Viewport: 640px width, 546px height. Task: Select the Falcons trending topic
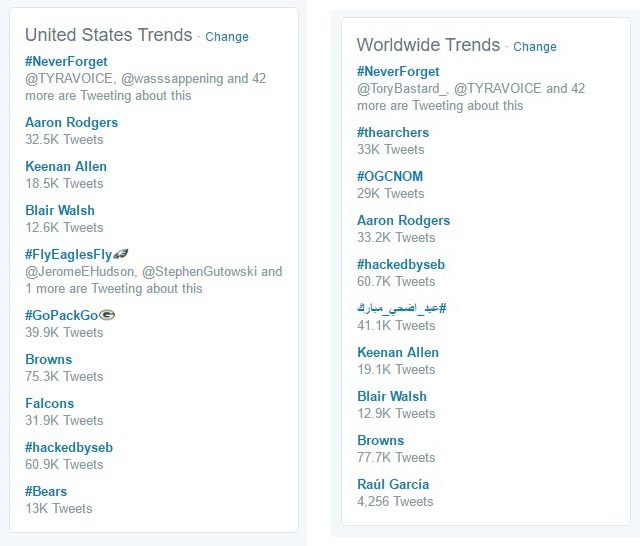[49, 404]
